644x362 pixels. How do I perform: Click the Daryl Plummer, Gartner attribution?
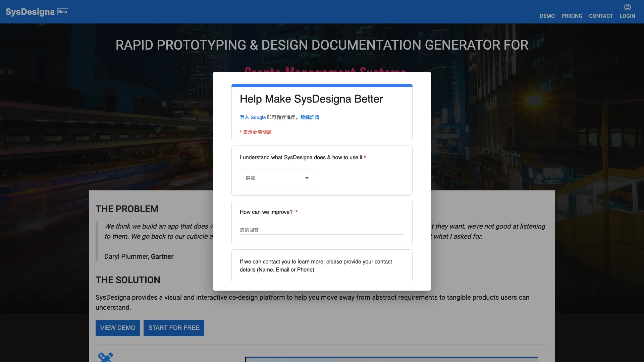click(139, 256)
